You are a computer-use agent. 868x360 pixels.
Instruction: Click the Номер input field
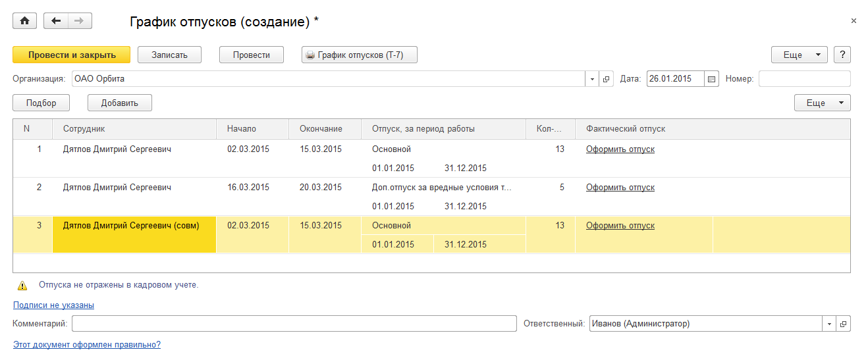pos(804,79)
